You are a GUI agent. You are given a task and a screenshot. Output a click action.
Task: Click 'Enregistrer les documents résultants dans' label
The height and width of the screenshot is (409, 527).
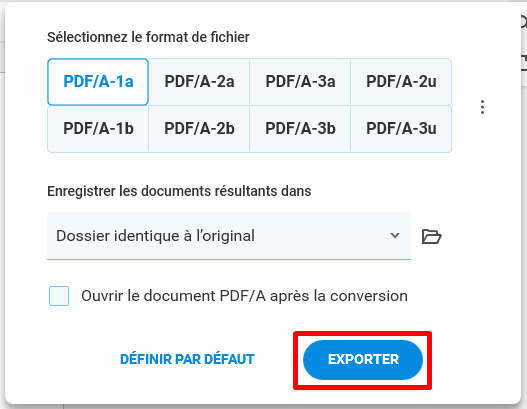point(179,191)
